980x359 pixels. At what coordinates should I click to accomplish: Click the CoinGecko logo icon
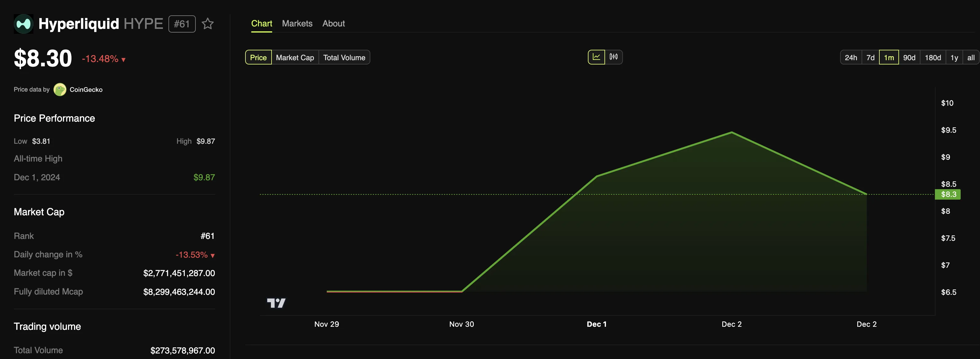pyautogui.click(x=60, y=89)
